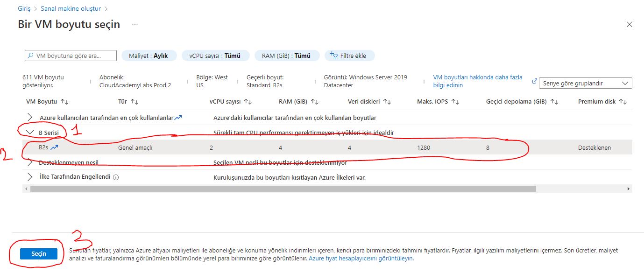
Task: Click Bölge: West US text
Action: (212, 81)
